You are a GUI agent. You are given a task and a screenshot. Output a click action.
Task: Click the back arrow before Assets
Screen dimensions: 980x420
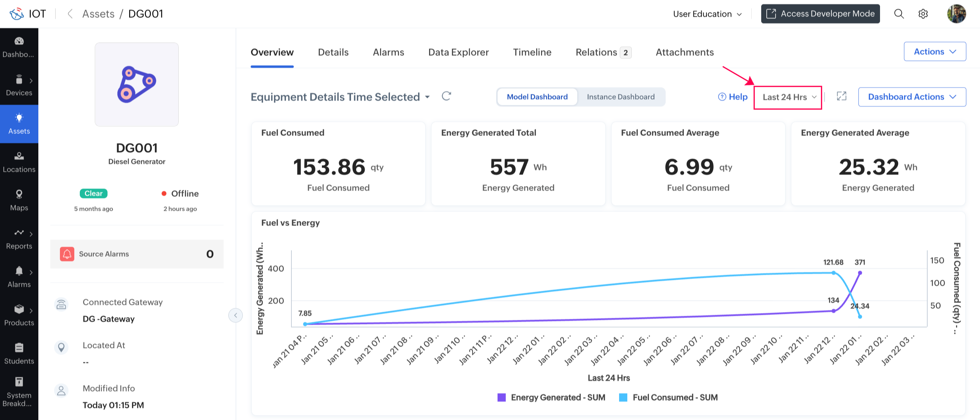pos(70,14)
